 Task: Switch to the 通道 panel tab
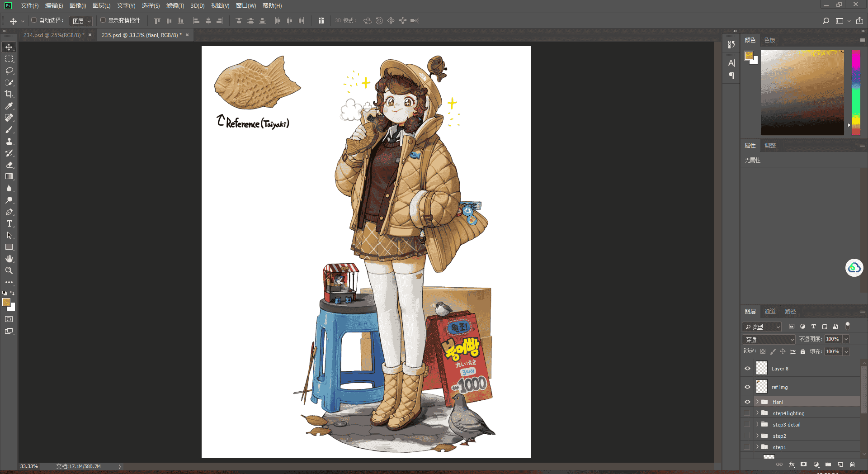point(770,311)
